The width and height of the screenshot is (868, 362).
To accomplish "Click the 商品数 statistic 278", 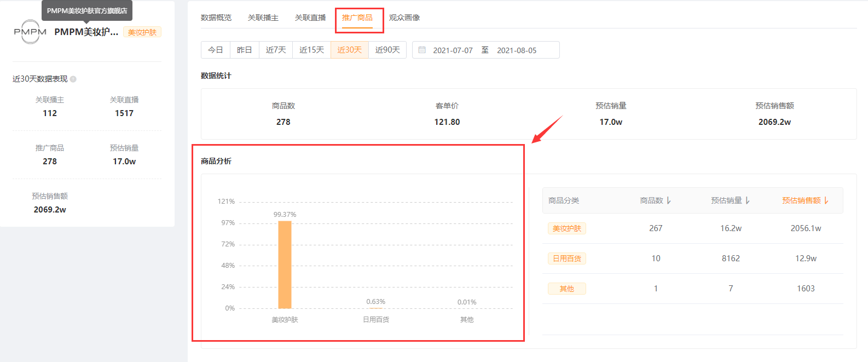I will pyautogui.click(x=283, y=122).
